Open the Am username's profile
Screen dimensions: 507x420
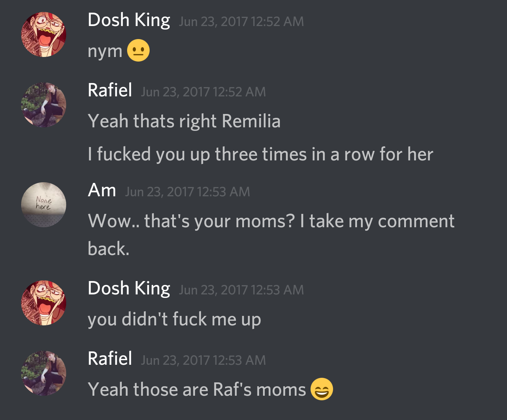tap(102, 190)
